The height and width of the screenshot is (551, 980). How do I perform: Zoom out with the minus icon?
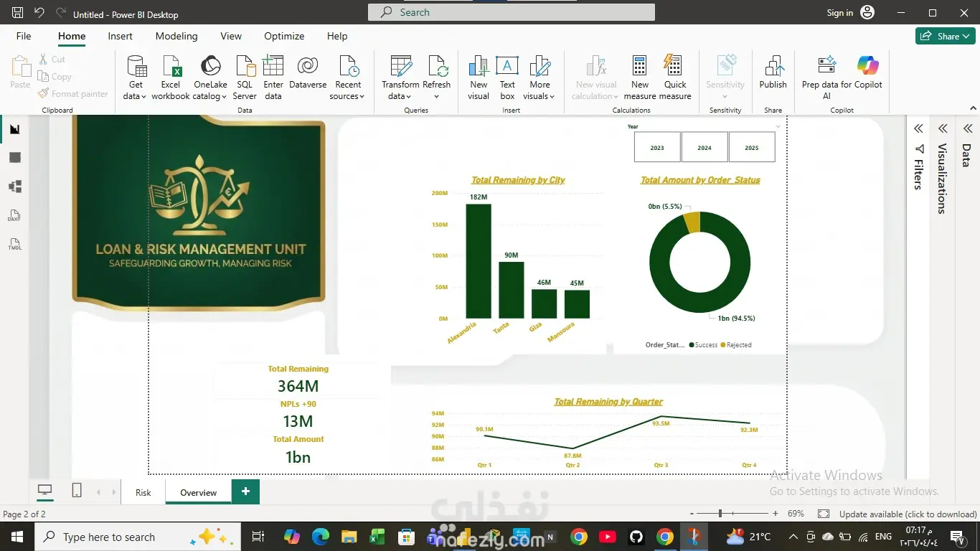tap(692, 514)
